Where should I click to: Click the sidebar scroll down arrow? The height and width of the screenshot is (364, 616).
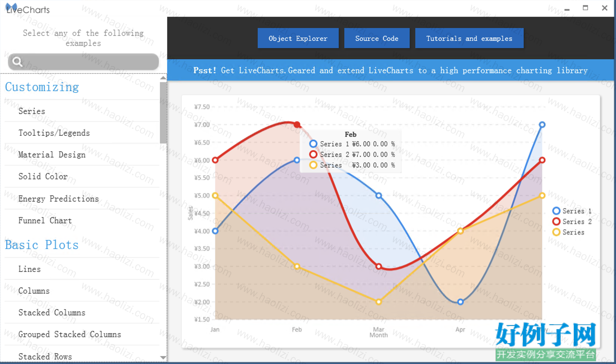(x=164, y=358)
